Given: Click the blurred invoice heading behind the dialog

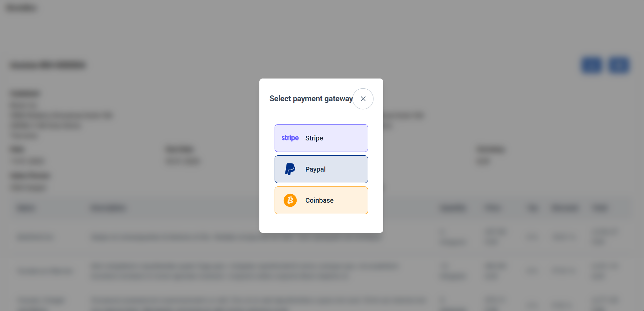Looking at the screenshot, I should tap(48, 65).
